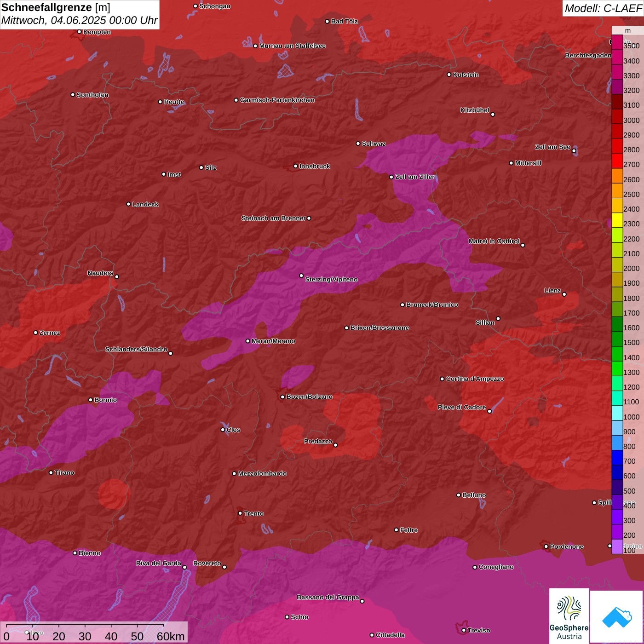Click the GeoSphere Austria logo
The image size is (644, 644).
click(569, 616)
